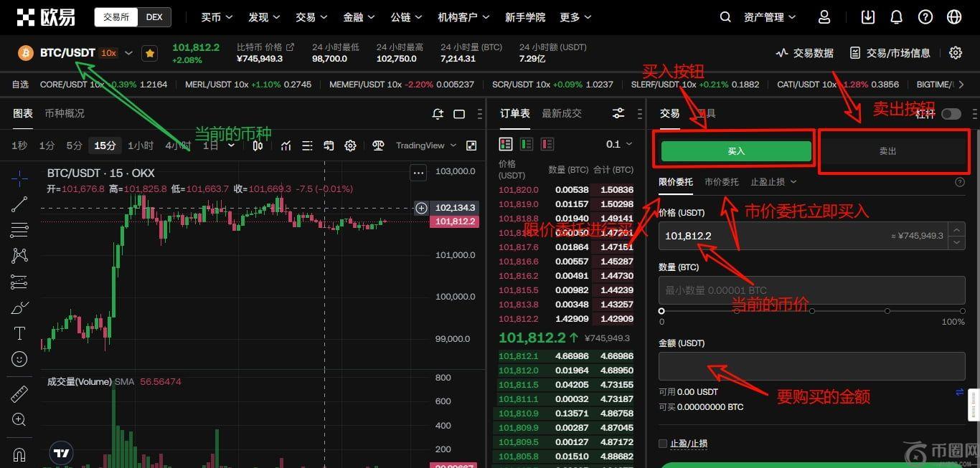Click the chart layout rectangle icon
The height and width of the screenshot is (468, 980).
[459, 113]
